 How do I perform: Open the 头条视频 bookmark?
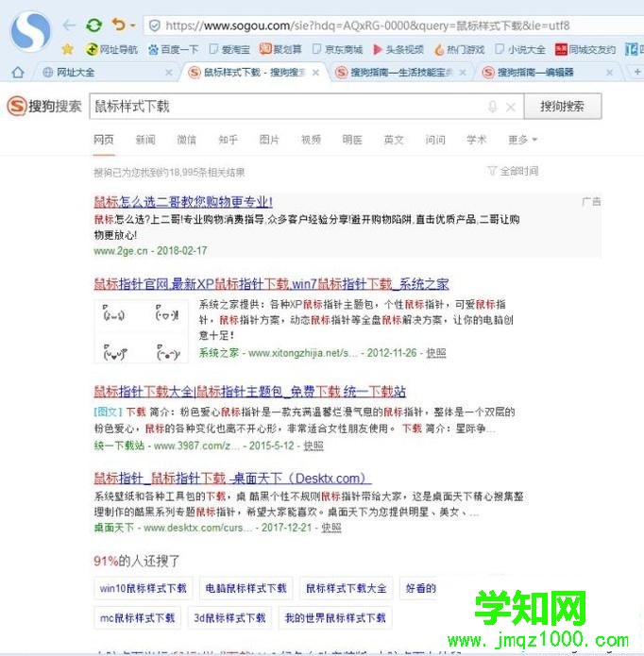click(x=398, y=49)
